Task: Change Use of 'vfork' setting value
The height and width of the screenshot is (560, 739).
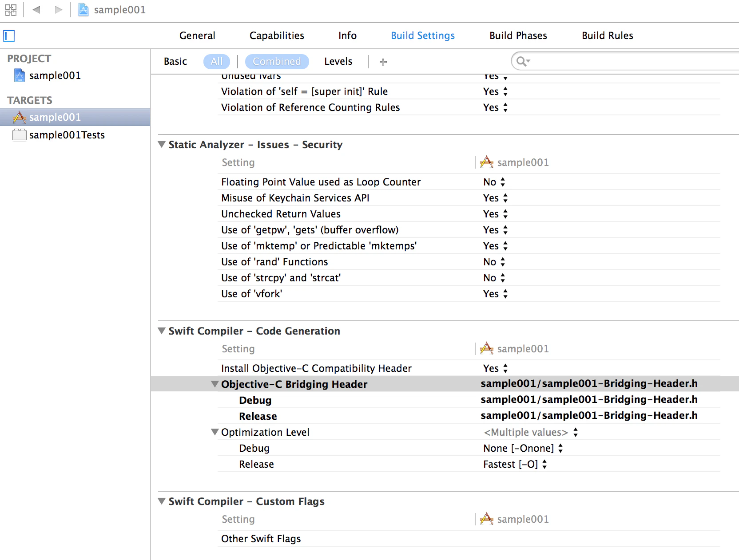Action: tap(496, 294)
